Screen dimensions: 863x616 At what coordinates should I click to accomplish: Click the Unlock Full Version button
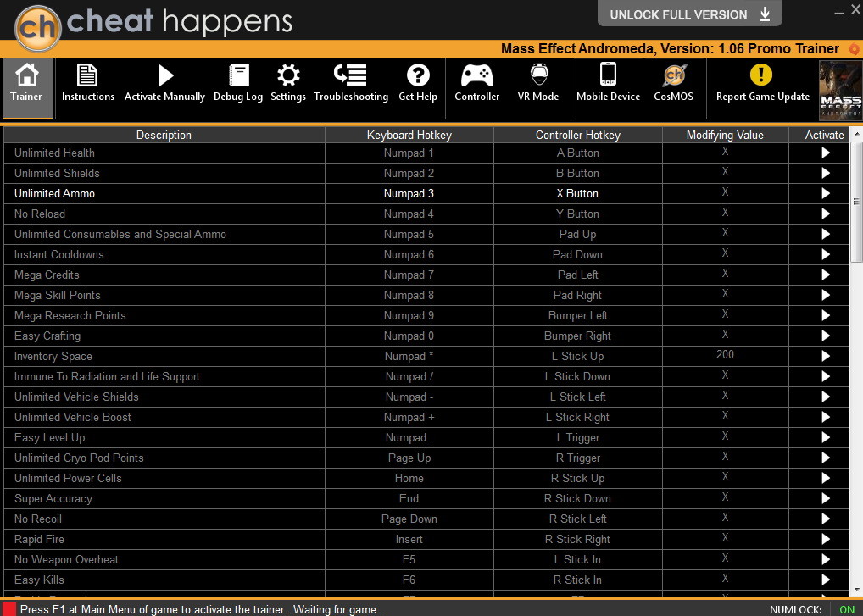[689, 14]
